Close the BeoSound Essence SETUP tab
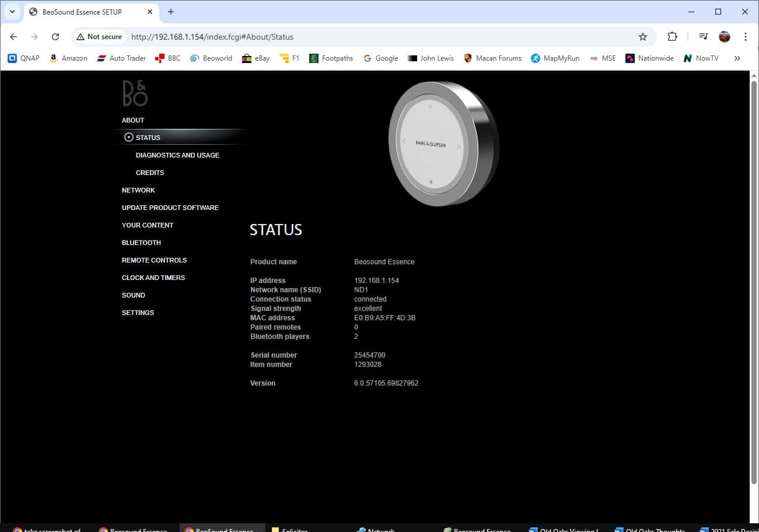 click(x=150, y=12)
